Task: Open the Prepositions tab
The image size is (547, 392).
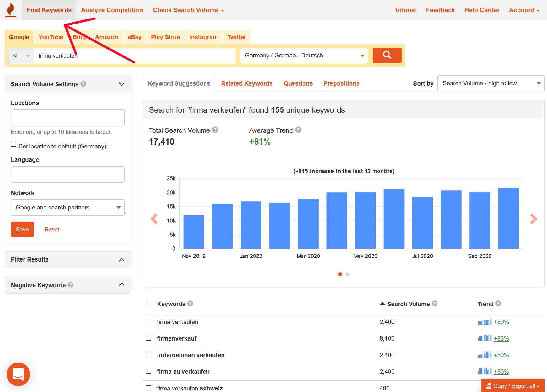Action: [x=341, y=83]
